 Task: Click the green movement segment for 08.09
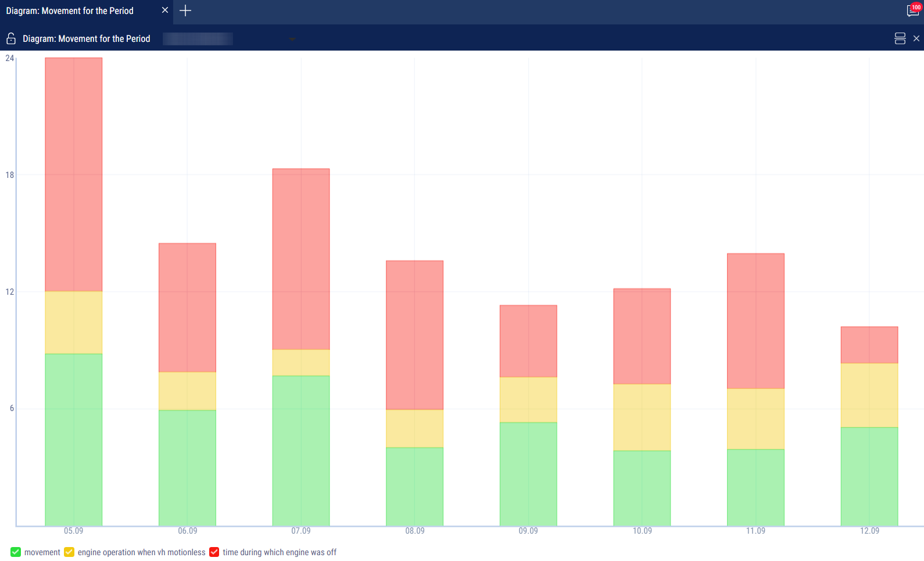coord(415,487)
